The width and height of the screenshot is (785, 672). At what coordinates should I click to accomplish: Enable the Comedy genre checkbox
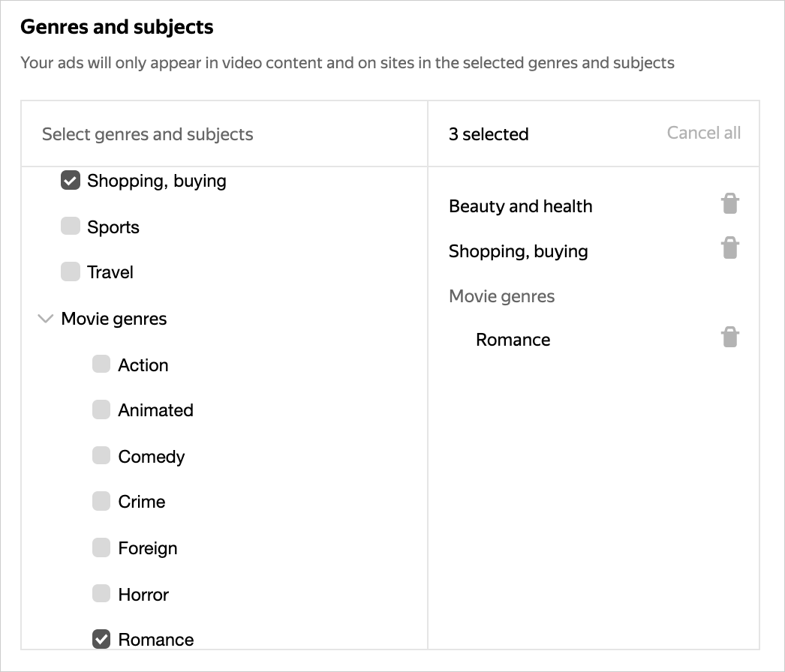point(101,456)
